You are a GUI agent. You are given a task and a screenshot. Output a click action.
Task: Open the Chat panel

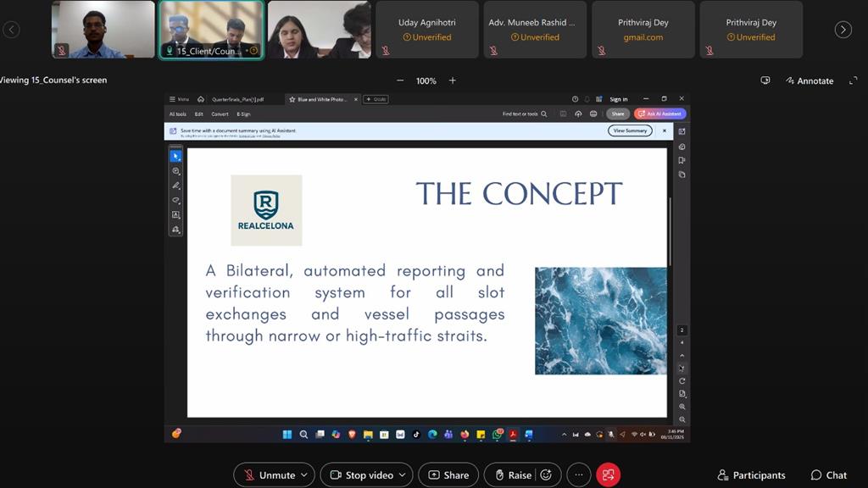point(828,475)
